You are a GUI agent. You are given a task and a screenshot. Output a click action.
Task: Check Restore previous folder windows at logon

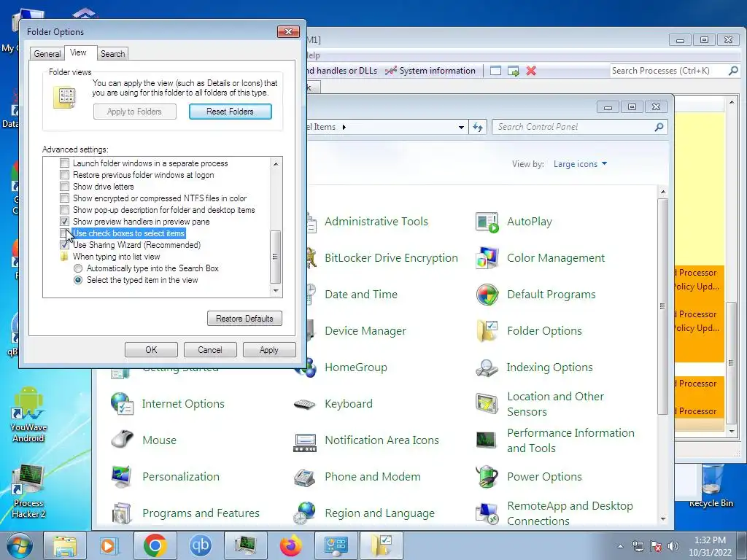[64, 175]
